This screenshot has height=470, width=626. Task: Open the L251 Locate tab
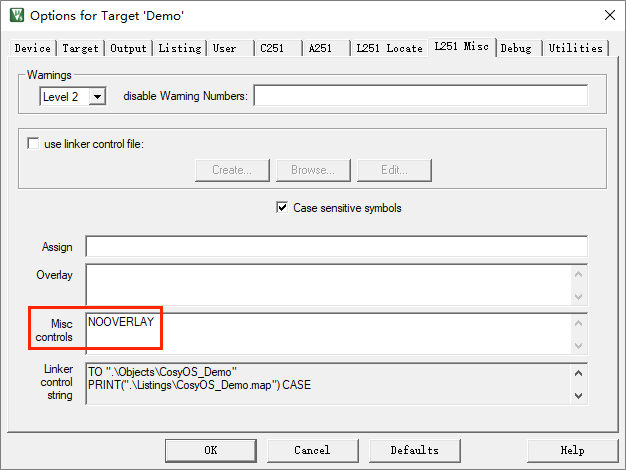pos(389,48)
